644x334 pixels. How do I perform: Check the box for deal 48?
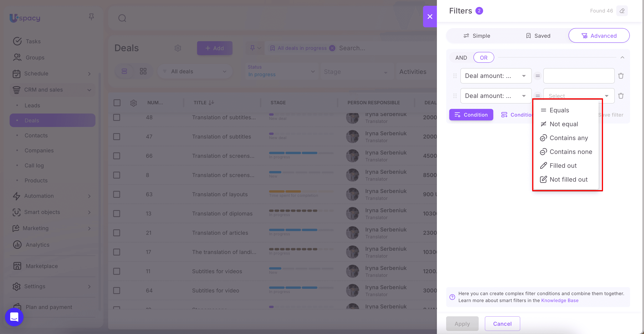click(x=117, y=117)
